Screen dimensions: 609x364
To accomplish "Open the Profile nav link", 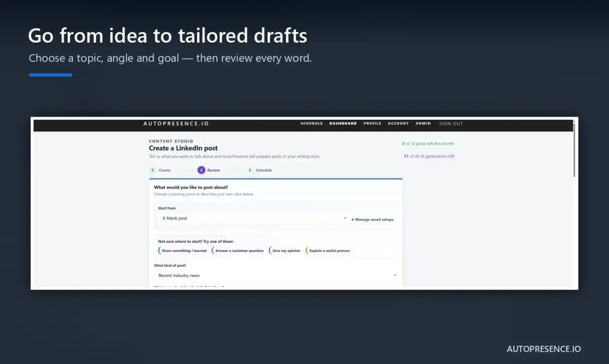I will tap(373, 124).
